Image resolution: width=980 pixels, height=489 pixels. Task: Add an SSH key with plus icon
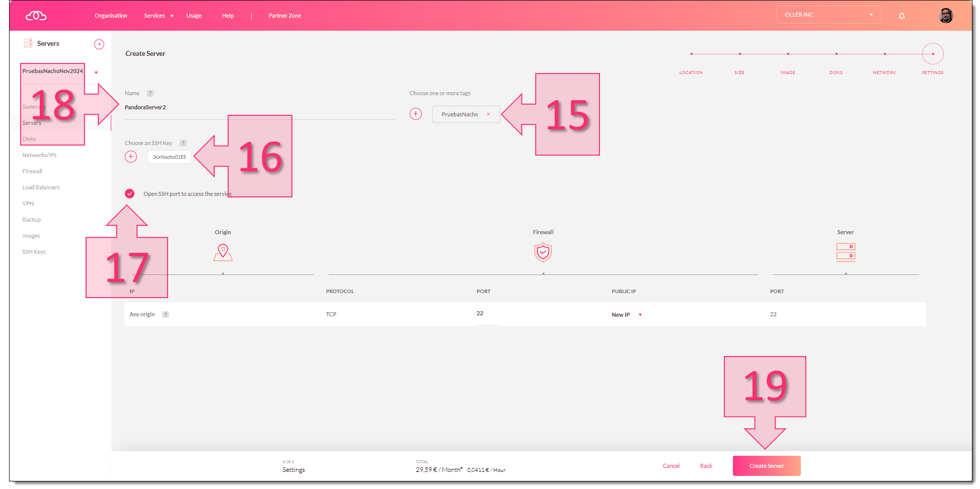pos(131,157)
